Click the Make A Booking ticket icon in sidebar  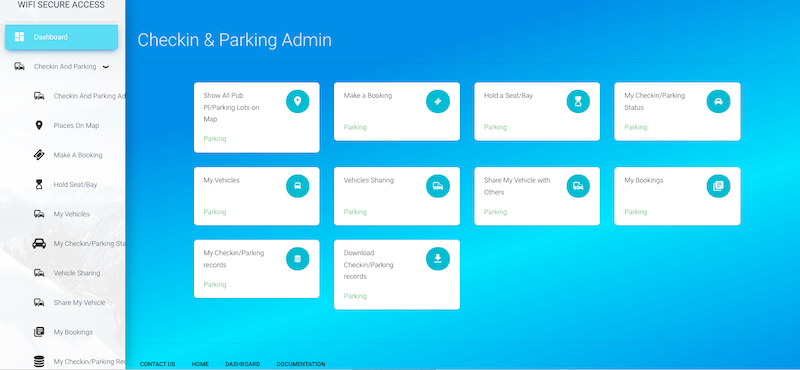click(39, 155)
